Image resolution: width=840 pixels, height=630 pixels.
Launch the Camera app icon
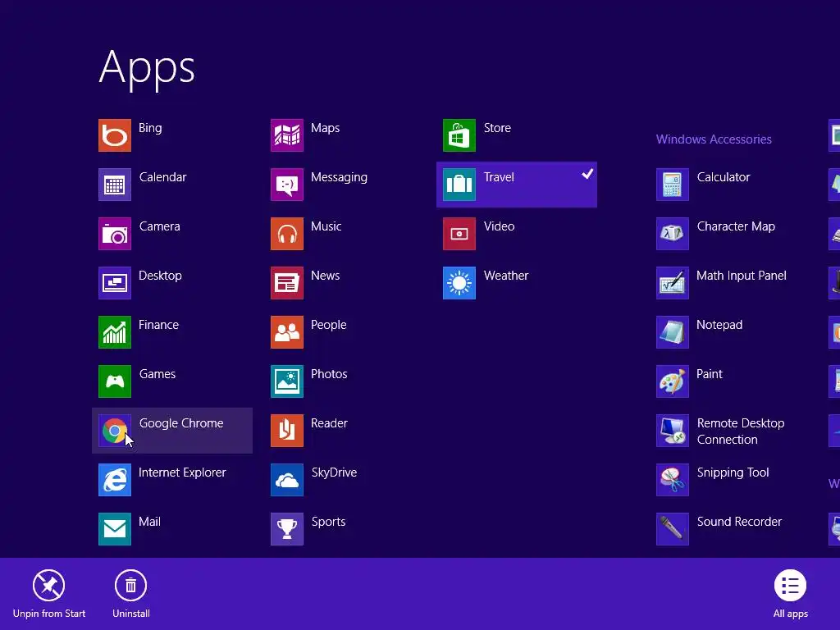point(115,234)
